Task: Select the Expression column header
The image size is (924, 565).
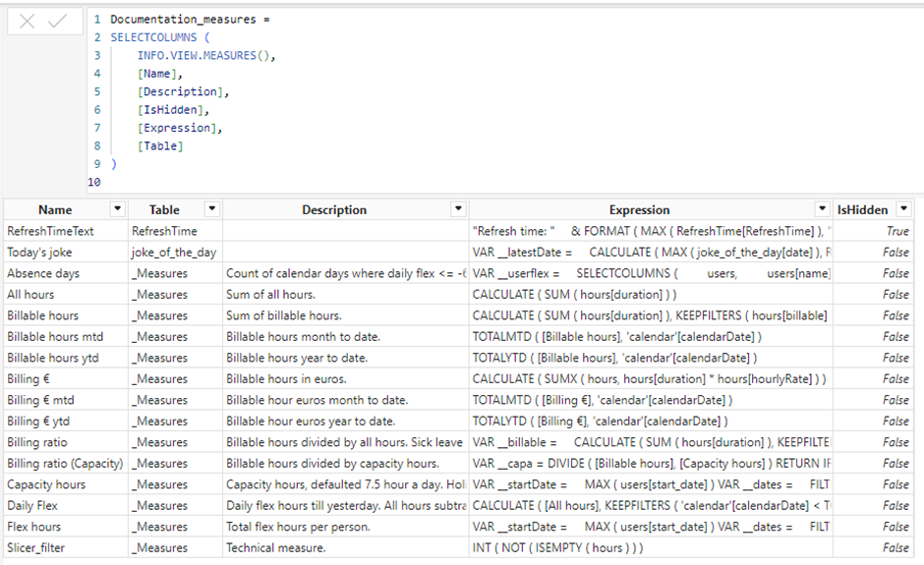Action: pos(639,209)
